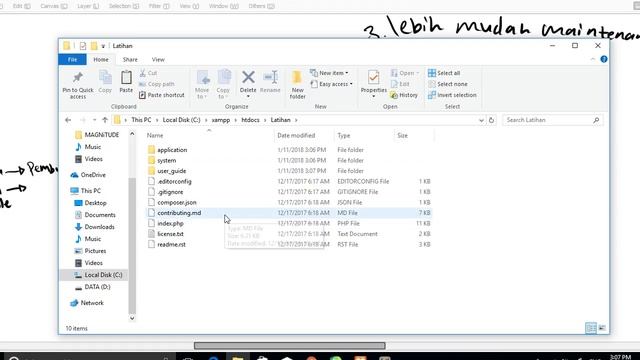640x360 pixels.
Task: Open Desktop in navigation pane
Action: click(96, 203)
